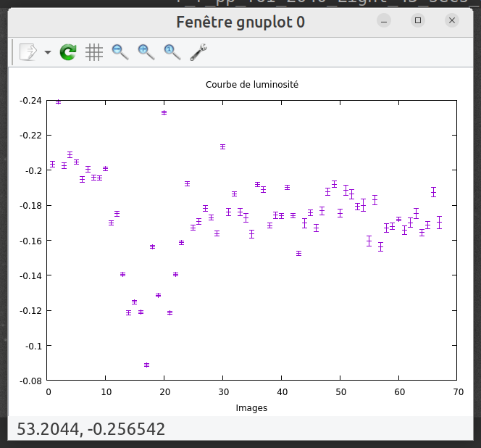Reset zoom with the autoscale magnifier icon

pyautogui.click(x=172, y=52)
